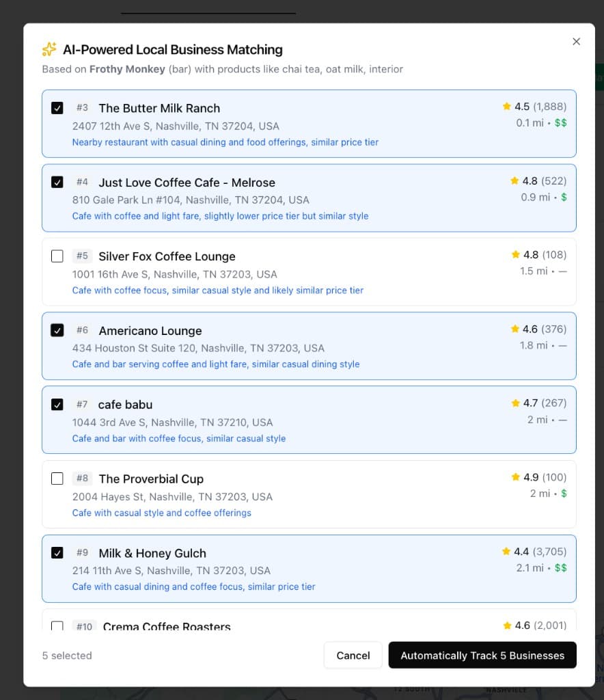Click the #8 rank badge
The width and height of the screenshot is (604, 700).
coord(82,478)
